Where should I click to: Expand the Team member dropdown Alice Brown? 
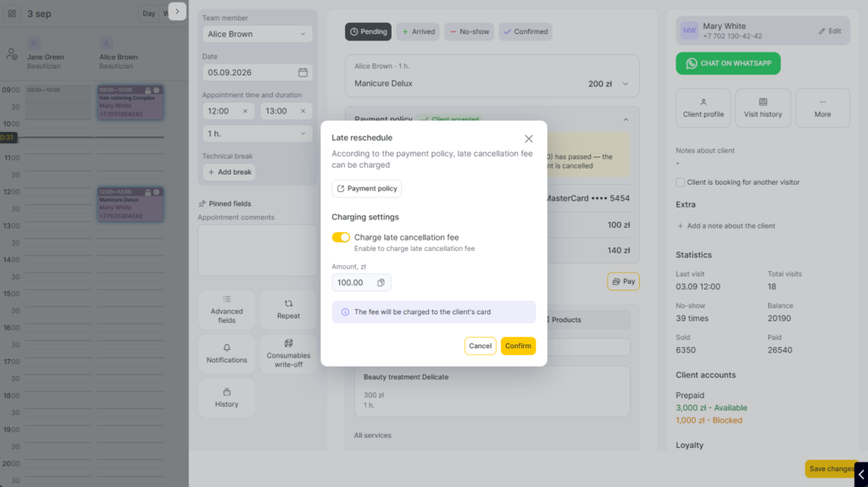(x=258, y=35)
